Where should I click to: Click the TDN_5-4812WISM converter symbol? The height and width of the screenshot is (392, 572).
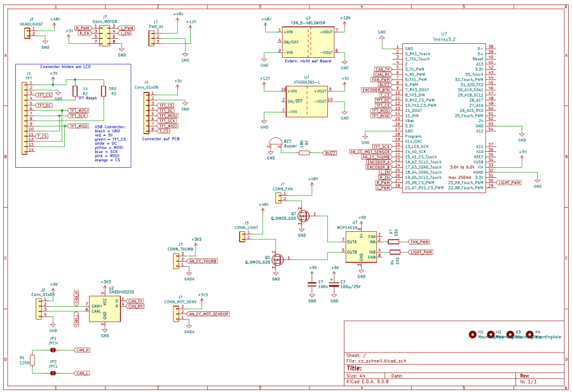(308, 42)
